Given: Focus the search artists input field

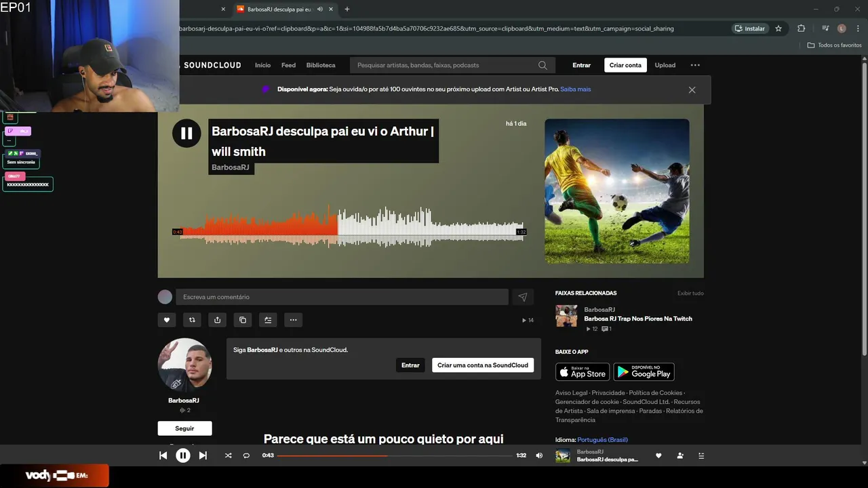Looking at the screenshot, I should (x=452, y=65).
